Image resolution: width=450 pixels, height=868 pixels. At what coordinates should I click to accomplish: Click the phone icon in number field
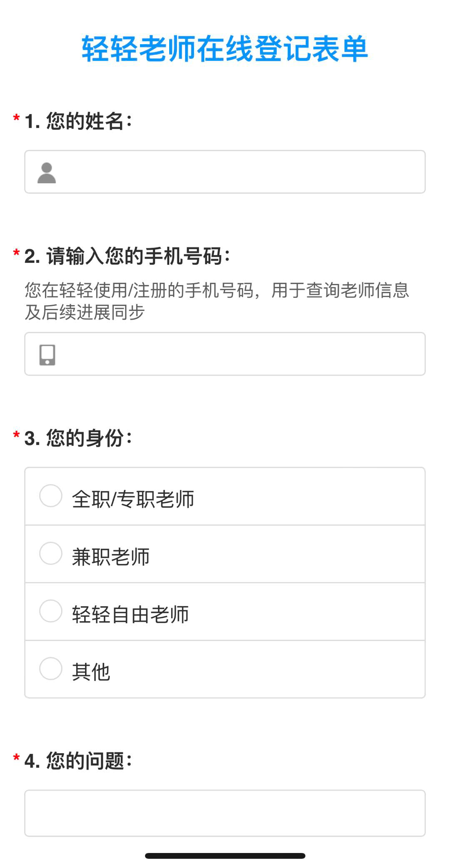47,355
